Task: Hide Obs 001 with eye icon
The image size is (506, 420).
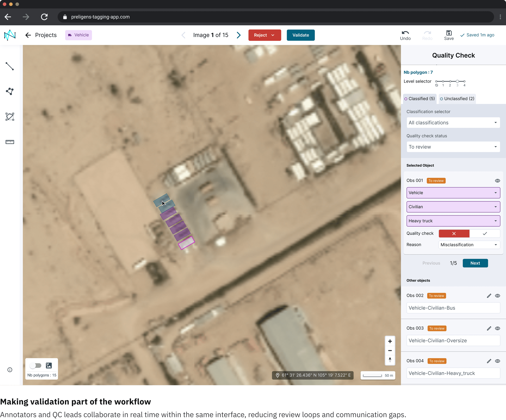Action: (497, 181)
